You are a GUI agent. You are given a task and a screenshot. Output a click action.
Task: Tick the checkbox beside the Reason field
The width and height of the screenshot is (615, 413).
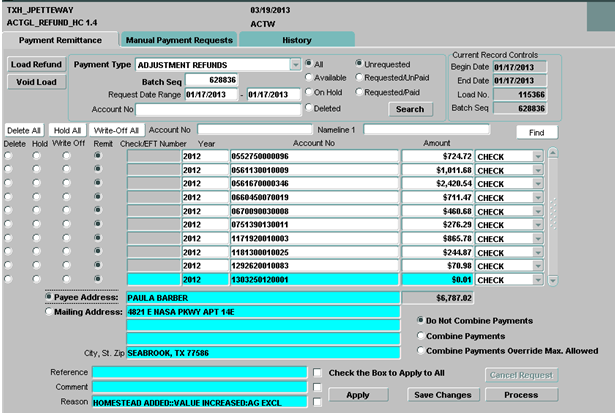click(x=316, y=401)
